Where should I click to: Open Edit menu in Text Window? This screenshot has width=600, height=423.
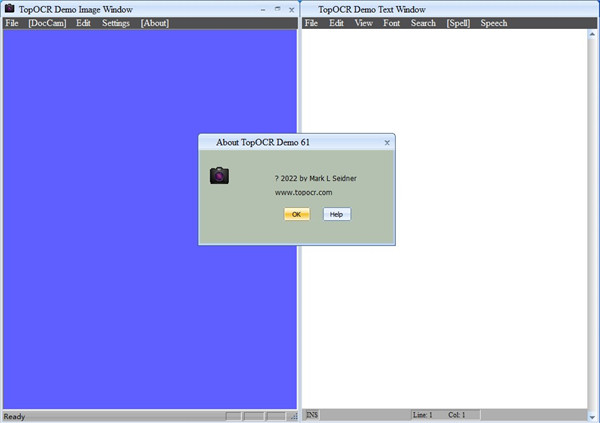[336, 23]
